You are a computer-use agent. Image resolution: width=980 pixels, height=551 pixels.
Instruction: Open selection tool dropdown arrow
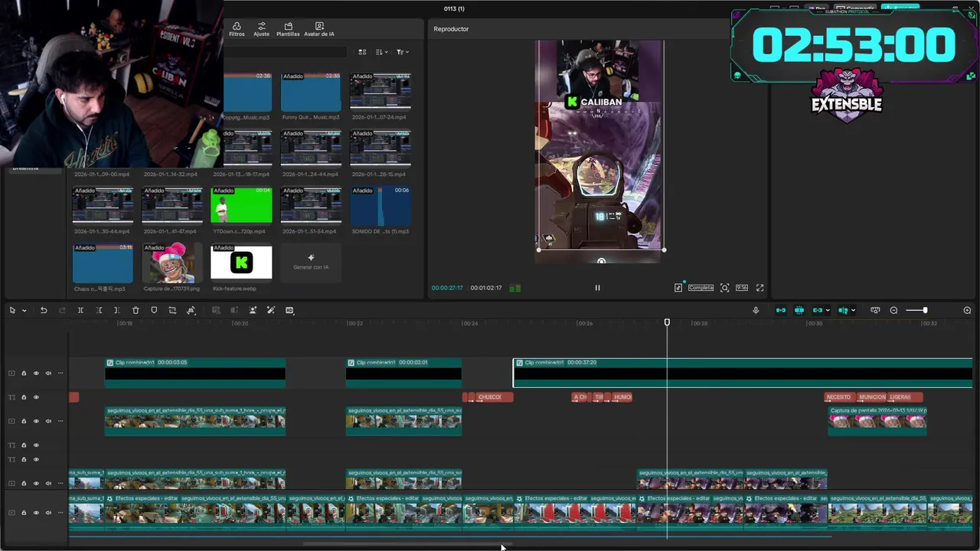(24, 310)
